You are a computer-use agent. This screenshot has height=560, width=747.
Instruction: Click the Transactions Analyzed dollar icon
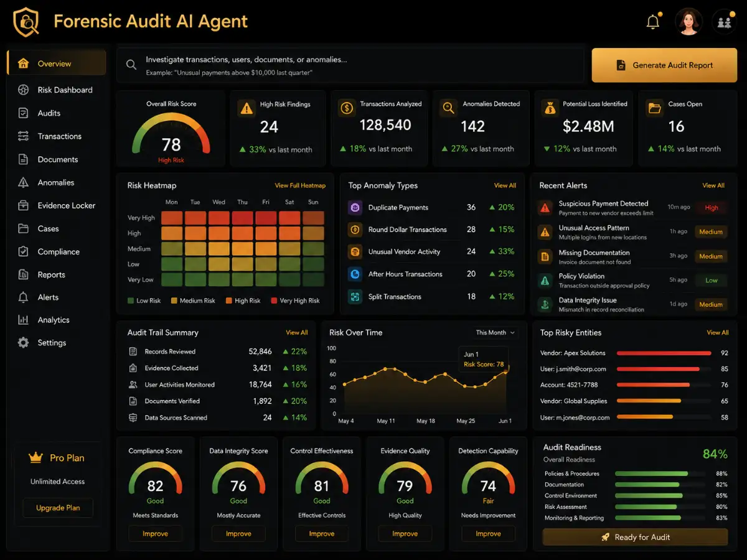tap(346, 108)
